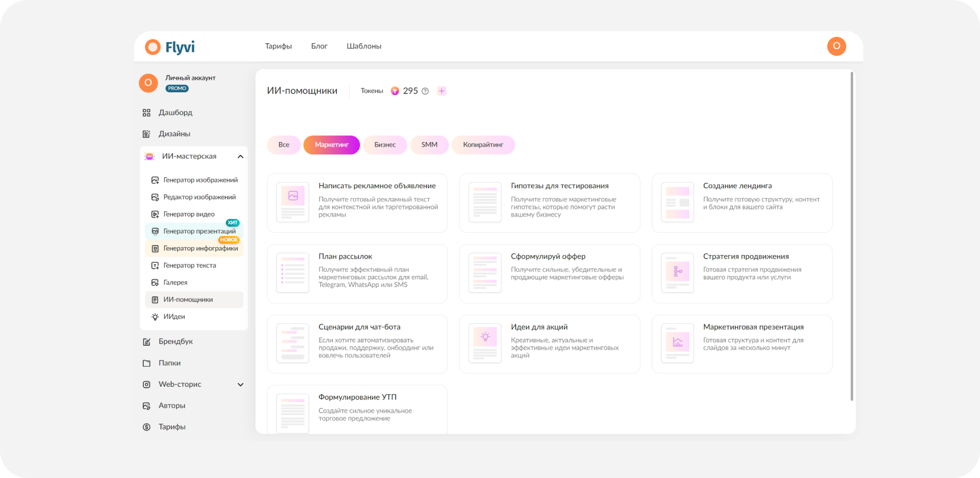Select the Все category filter

click(x=284, y=145)
